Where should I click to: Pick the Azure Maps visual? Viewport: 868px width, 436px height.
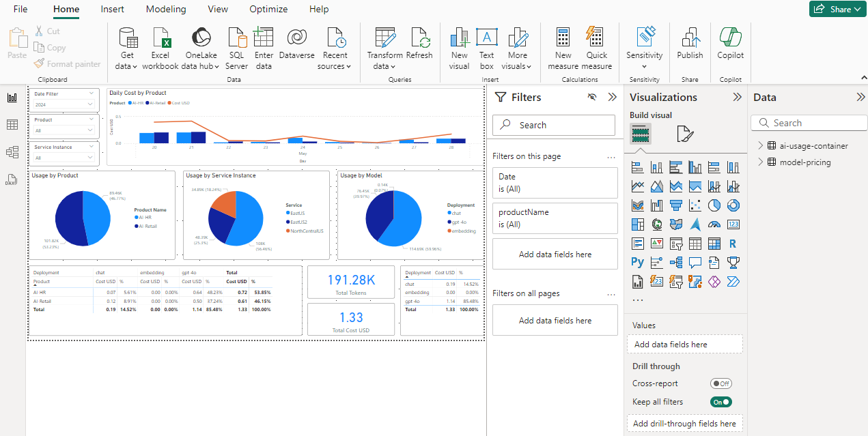(695, 224)
